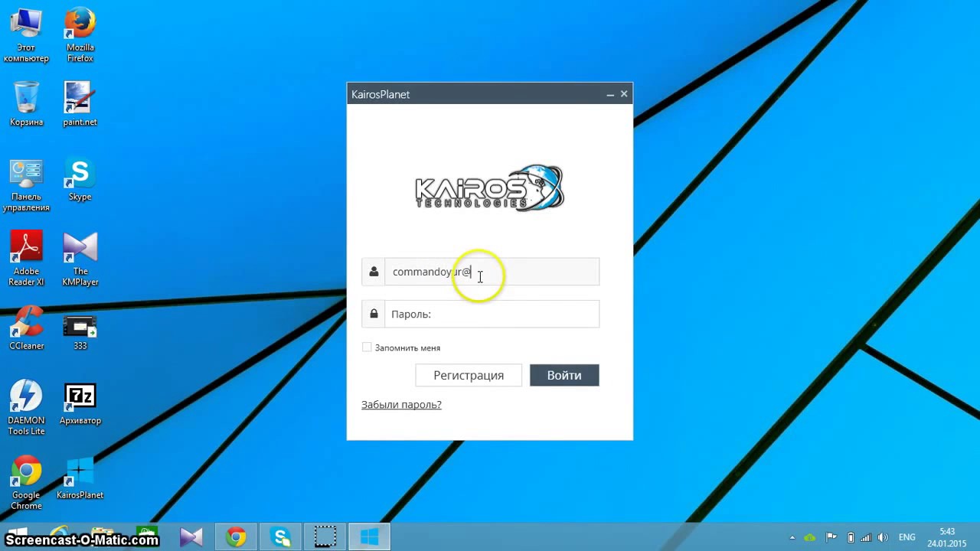Click the KMPlayer icon in the taskbar
Image resolution: width=980 pixels, height=551 pixels.
tap(191, 537)
